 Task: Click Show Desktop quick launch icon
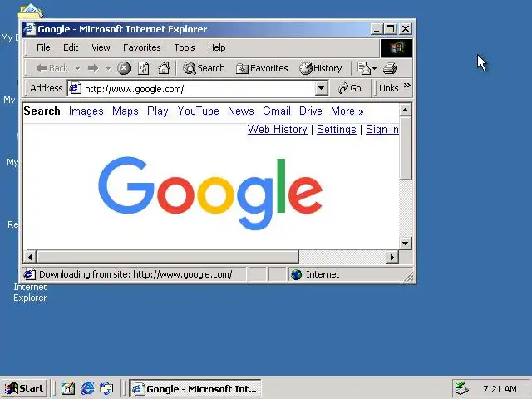coord(68,388)
